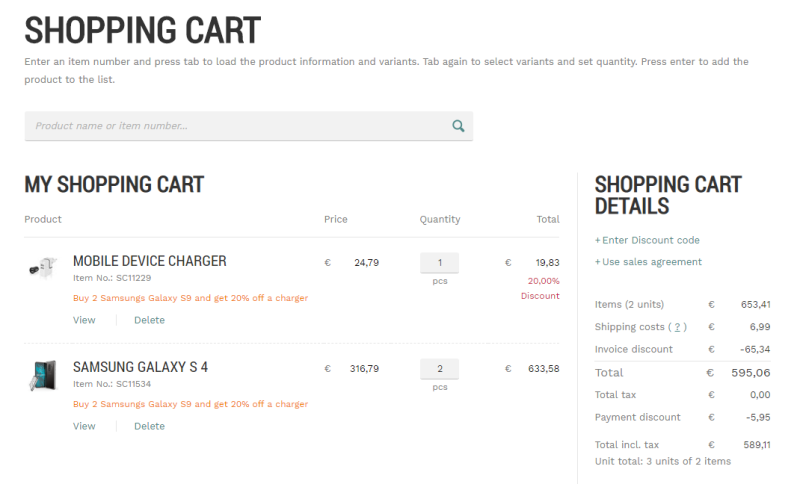
Task: Click the Total amount 595,06
Action: [751, 373]
